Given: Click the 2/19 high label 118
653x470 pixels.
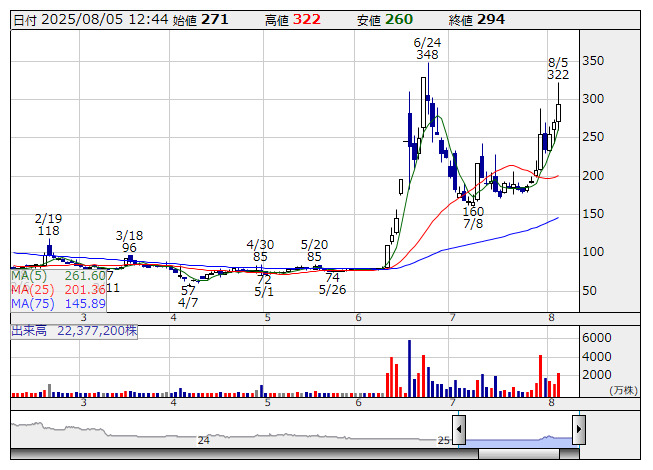Looking at the screenshot, I should [48, 231].
